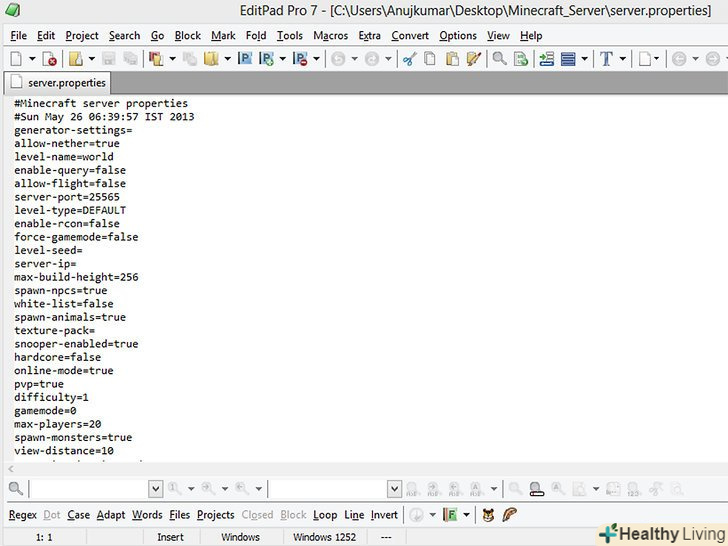Open the dropdown arrow beside the Font icon

(x=623, y=60)
